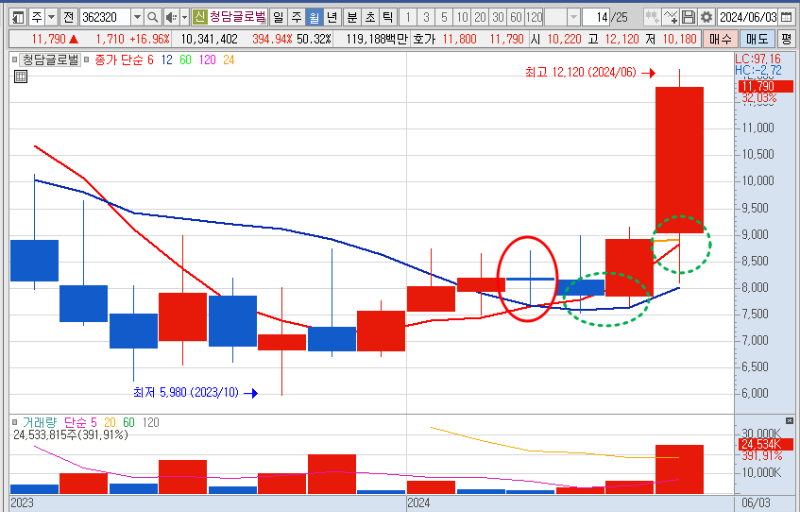The image size is (800, 512).
Task: Switch to 틱 tick chart
Action: pyautogui.click(x=388, y=17)
